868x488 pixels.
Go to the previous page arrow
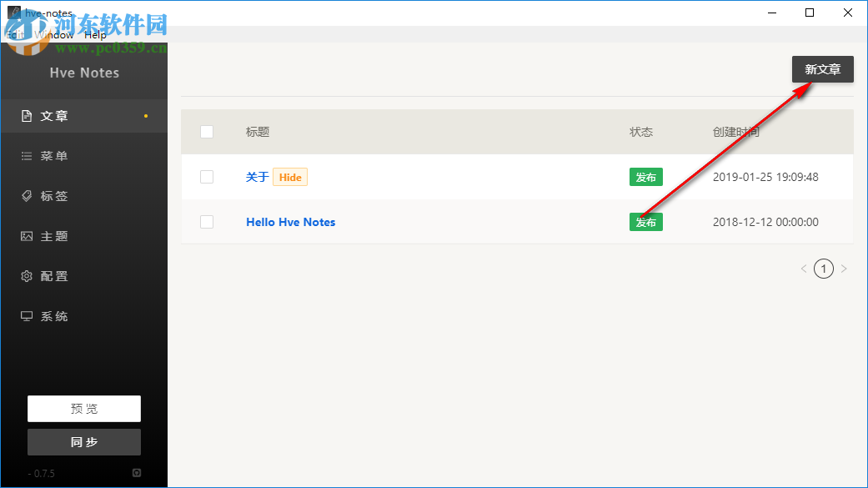pos(804,269)
